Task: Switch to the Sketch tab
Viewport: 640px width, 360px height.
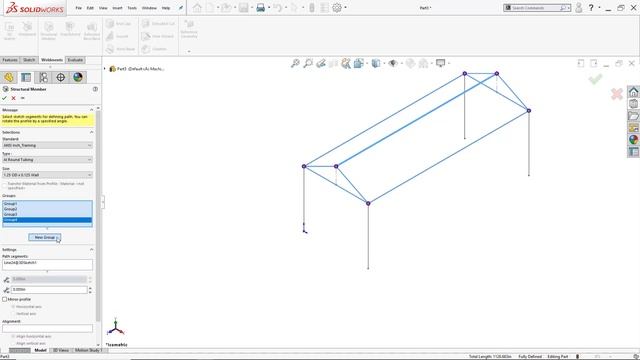Action: (x=29, y=60)
